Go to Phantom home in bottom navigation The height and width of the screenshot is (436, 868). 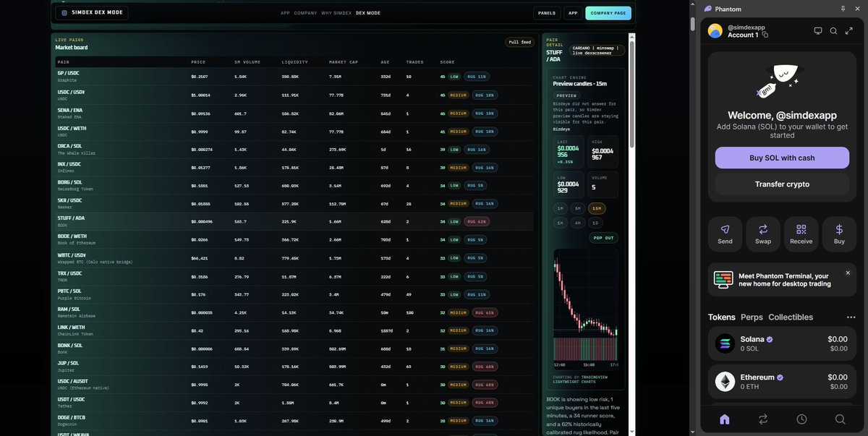725,419
